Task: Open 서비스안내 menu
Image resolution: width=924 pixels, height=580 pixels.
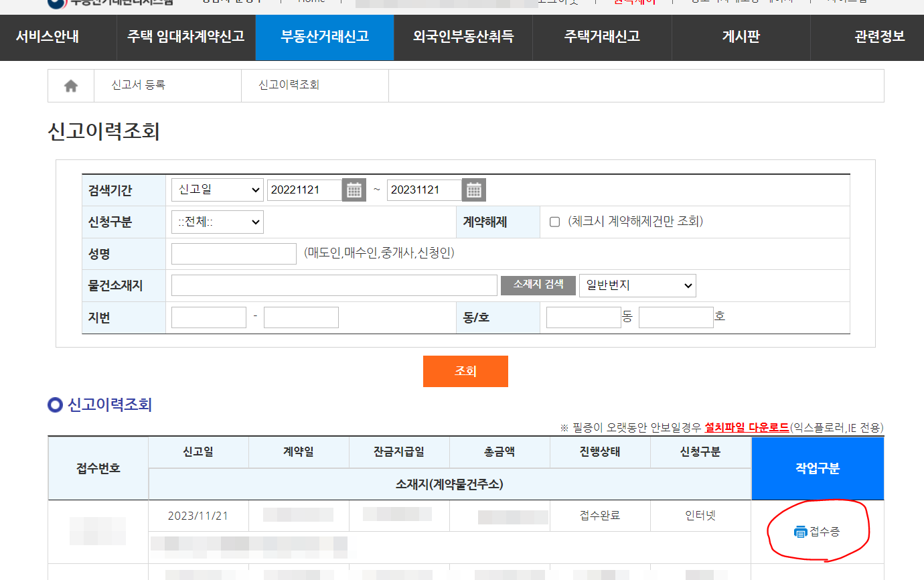Action: tap(48, 37)
